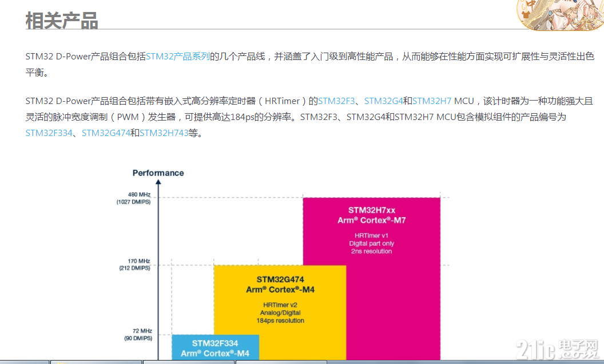Click STM32F334 title in blue chart block
Image resolution: width=604 pixels, height=364 pixels.
215,343
